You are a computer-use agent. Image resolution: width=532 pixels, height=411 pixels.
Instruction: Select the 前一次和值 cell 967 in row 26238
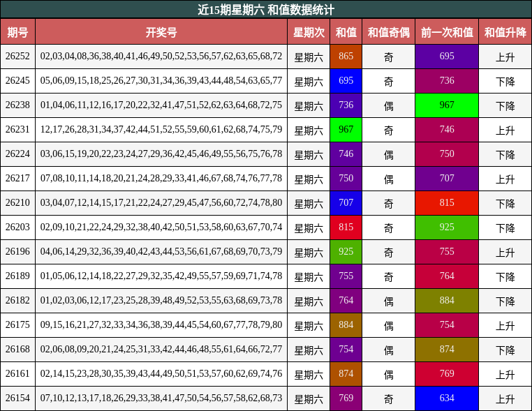(x=447, y=105)
